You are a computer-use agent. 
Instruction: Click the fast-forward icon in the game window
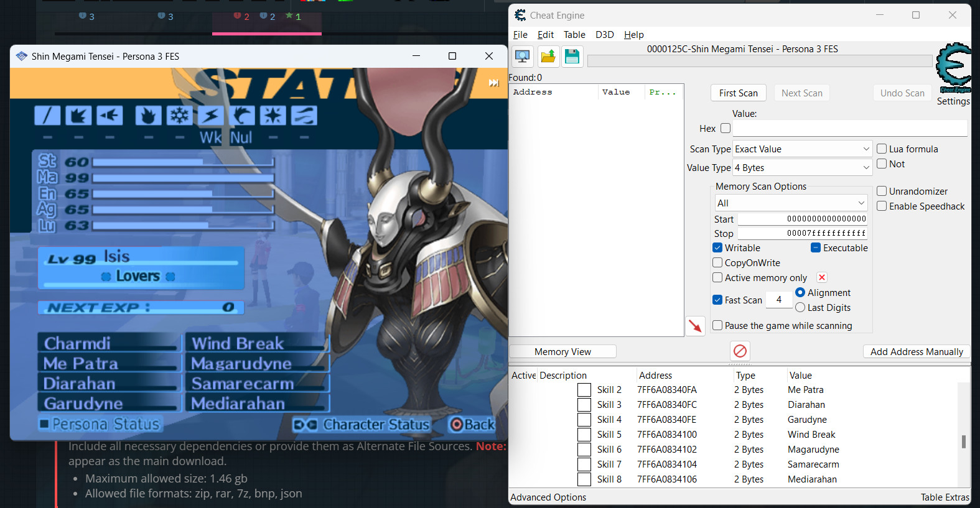pyautogui.click(x=493, y=83)
